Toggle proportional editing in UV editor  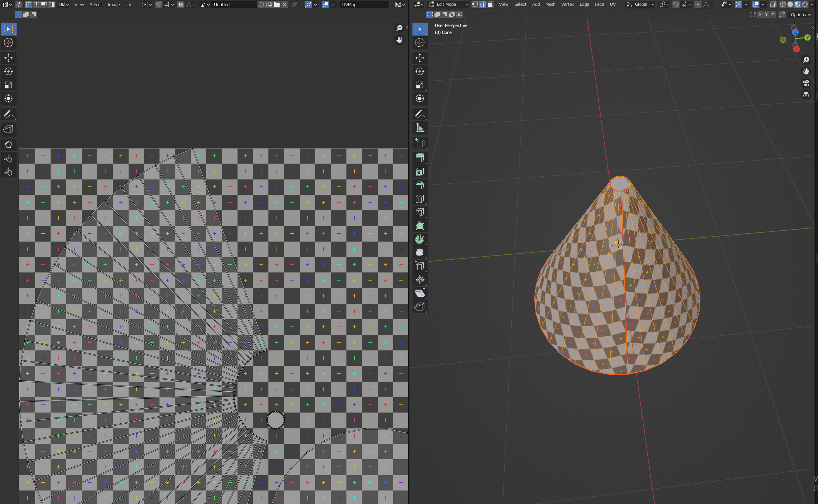[181, 5]
